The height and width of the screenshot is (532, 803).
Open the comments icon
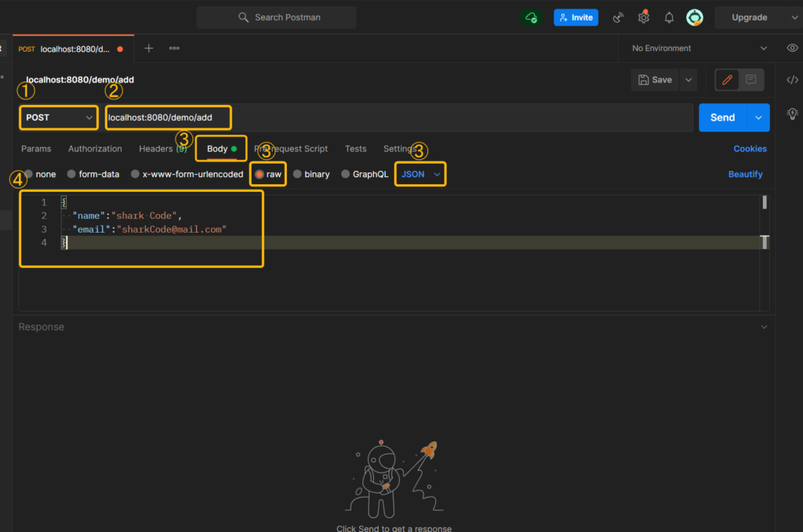[x=750, y=80]
